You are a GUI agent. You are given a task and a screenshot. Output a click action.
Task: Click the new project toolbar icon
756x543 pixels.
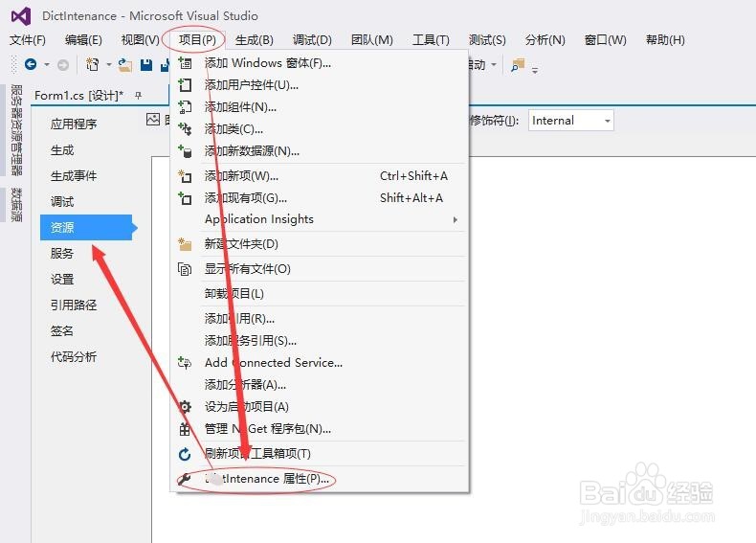(92, 64)
